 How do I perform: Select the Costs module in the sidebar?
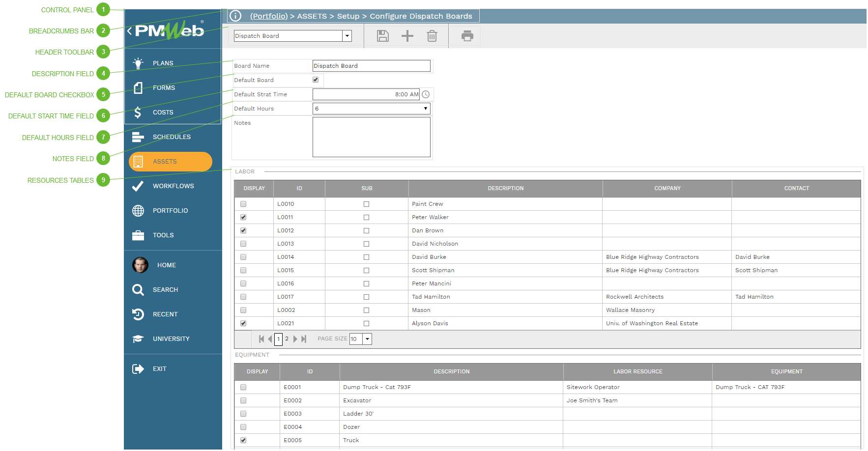pyautogui.click(x=163, y=112)
